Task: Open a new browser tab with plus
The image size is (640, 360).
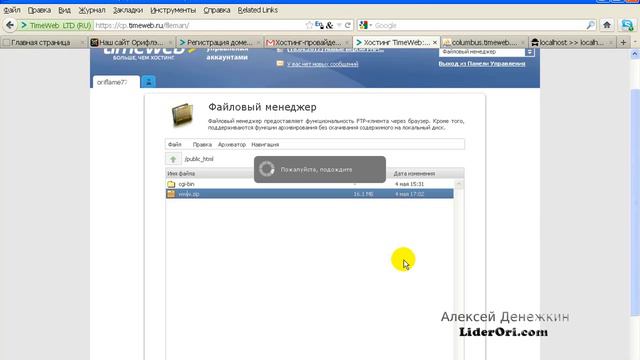Action: point(623,42)
